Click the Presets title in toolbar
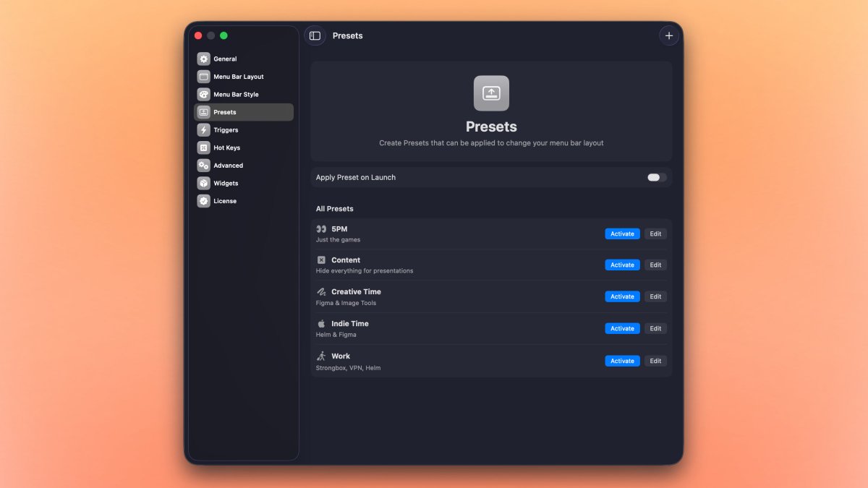 (348, 35)
